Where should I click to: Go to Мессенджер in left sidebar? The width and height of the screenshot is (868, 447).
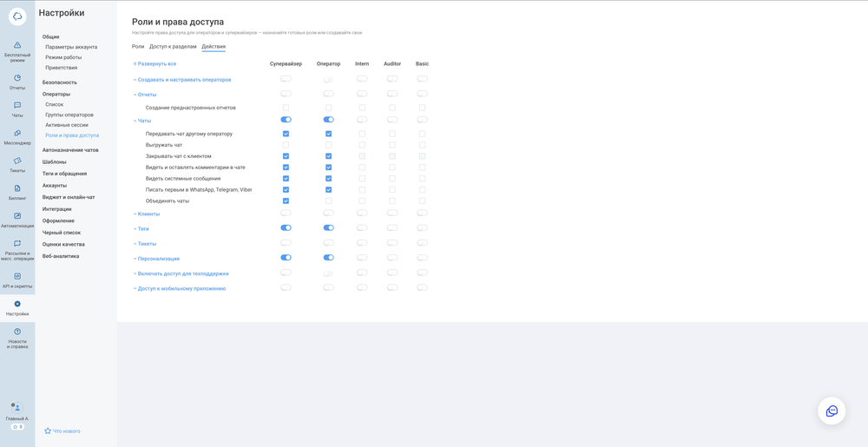[17, 136]
